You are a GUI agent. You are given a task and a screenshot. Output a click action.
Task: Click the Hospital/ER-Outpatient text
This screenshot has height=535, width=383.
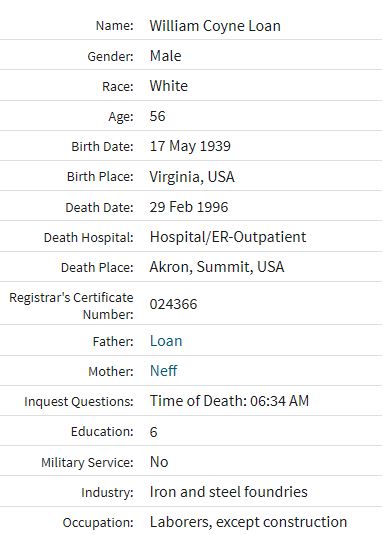[228, 237]
